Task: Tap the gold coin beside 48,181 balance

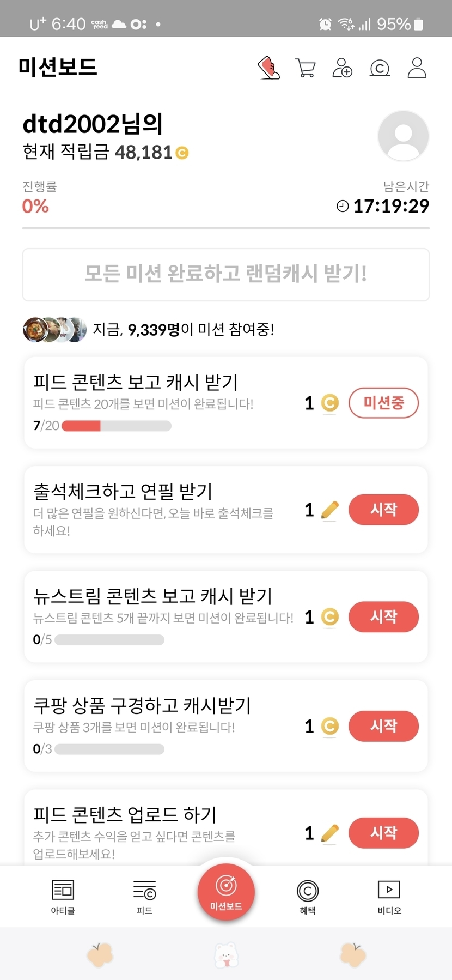Action: pos(182,153)
